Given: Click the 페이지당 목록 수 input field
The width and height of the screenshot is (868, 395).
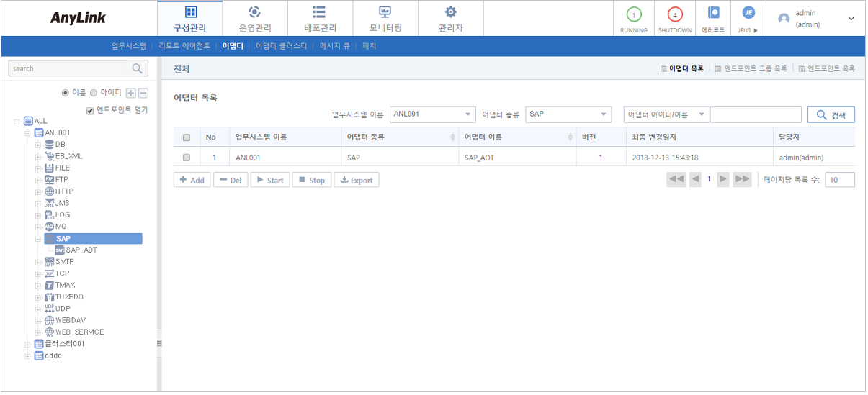Looking at the screenshot, I should [839, 180].
